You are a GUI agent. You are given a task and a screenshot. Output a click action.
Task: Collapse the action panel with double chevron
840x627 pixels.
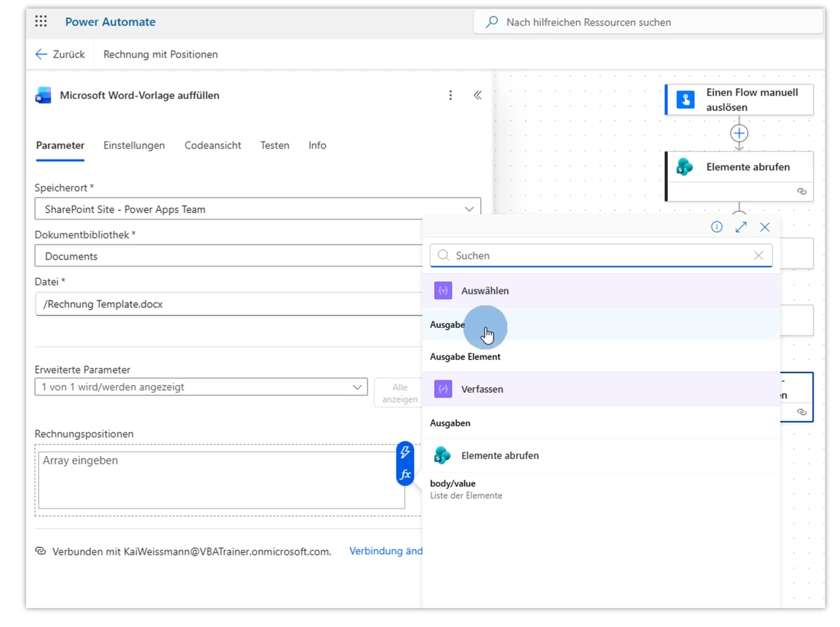pyautogui.click(x=478, y=95)
